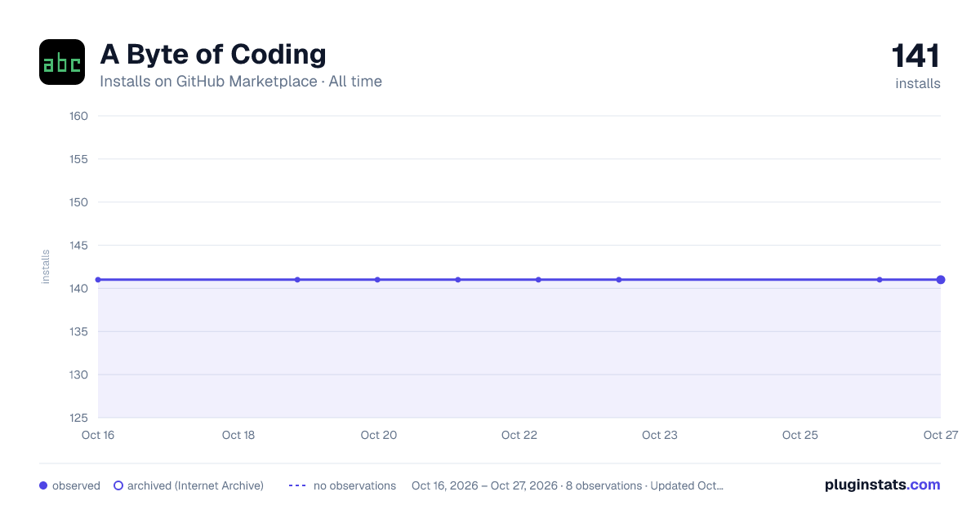Click the rotated 'installs' y-axis title

coord(46,267)
